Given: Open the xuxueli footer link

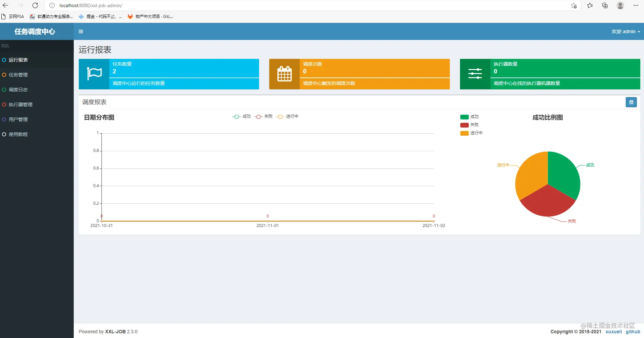Looking at the screenshot, I should (614, 332).
